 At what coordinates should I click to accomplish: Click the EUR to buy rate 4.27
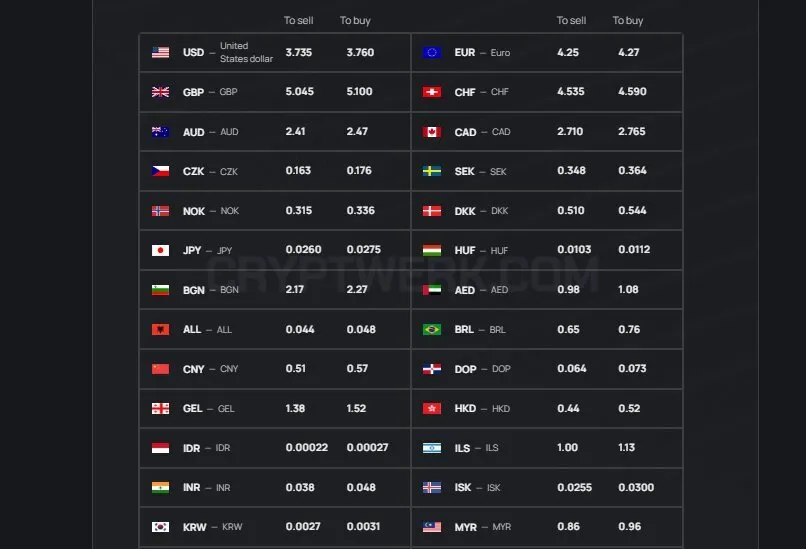click(x=629, y=52)
